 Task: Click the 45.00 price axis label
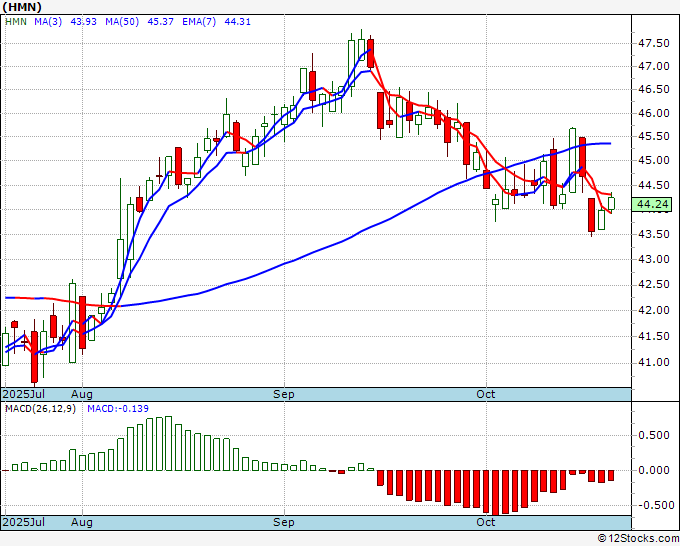coord(654,160)
